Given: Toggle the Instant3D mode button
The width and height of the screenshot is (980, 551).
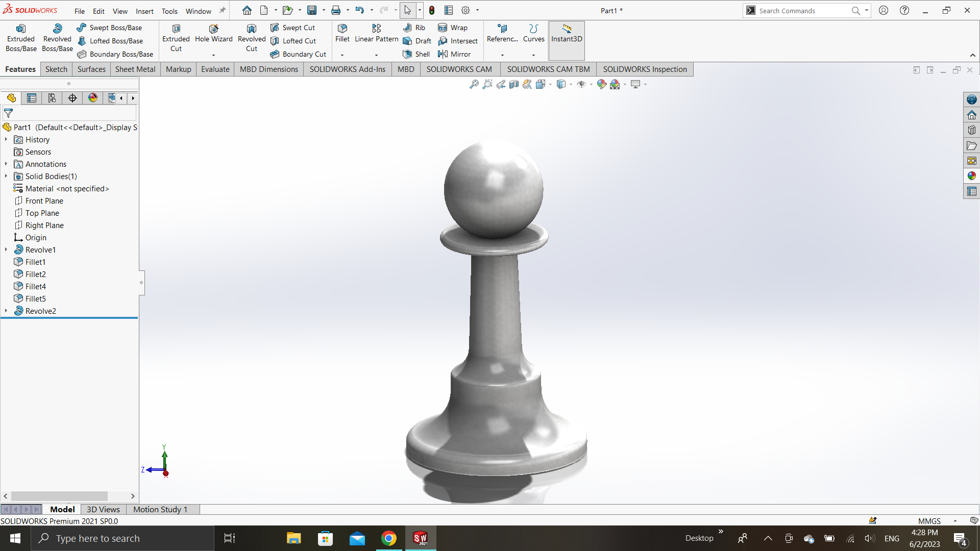Looking at the screenshot, I should (567, 34).
